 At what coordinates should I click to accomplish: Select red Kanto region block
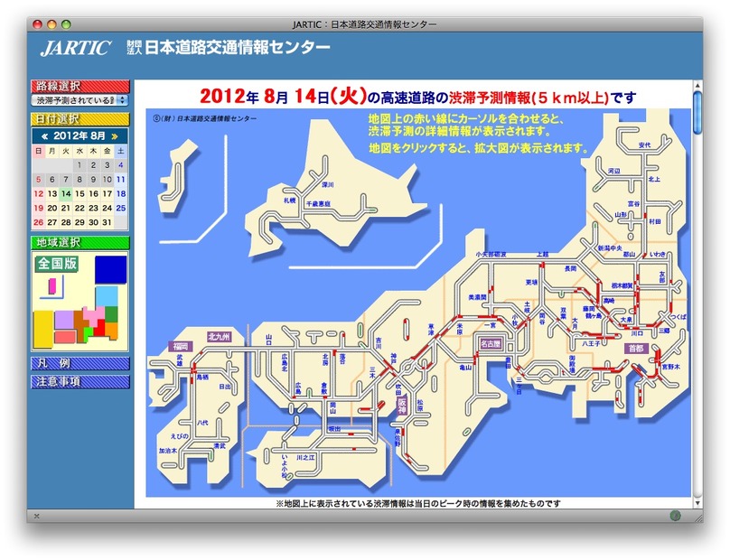pyautogui.click(x=100, y=329)
